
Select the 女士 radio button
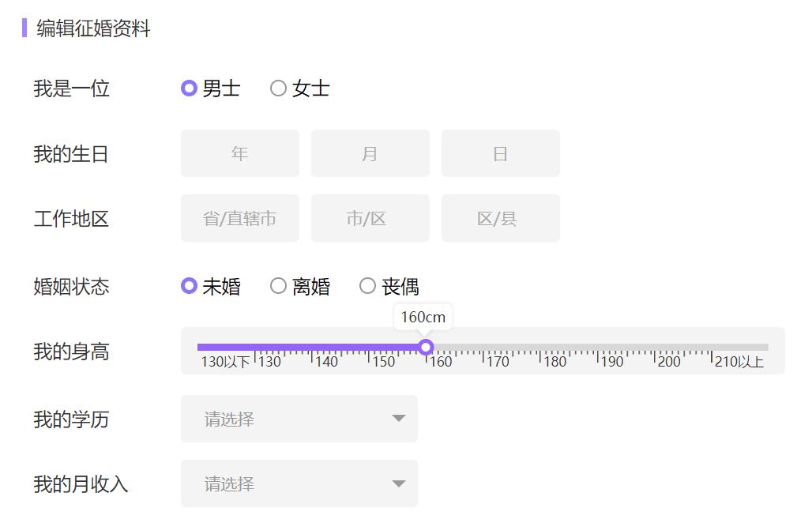(278, 88)
